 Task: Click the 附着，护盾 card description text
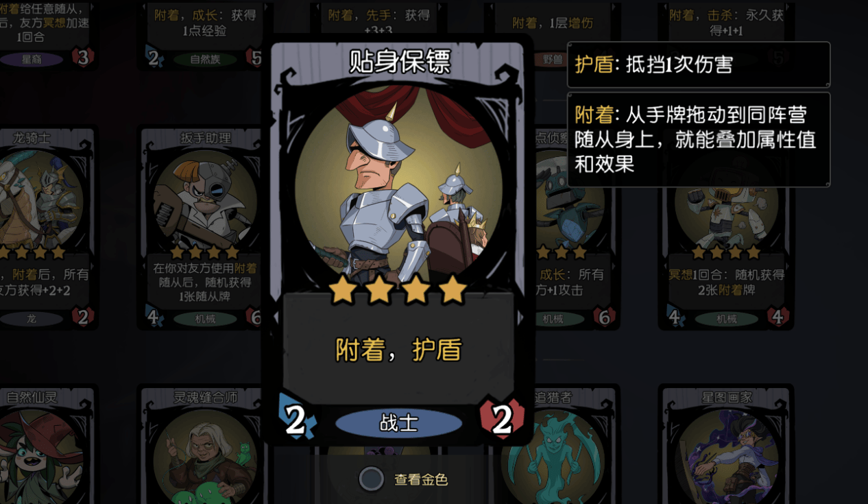click(x=398, y=350)
